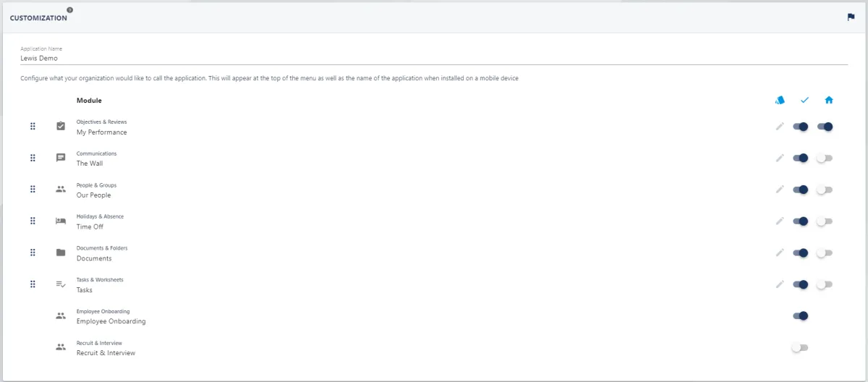Set Tasks as home with its toggle
This screenshot has width=868, height=382.
pos(825,284)
